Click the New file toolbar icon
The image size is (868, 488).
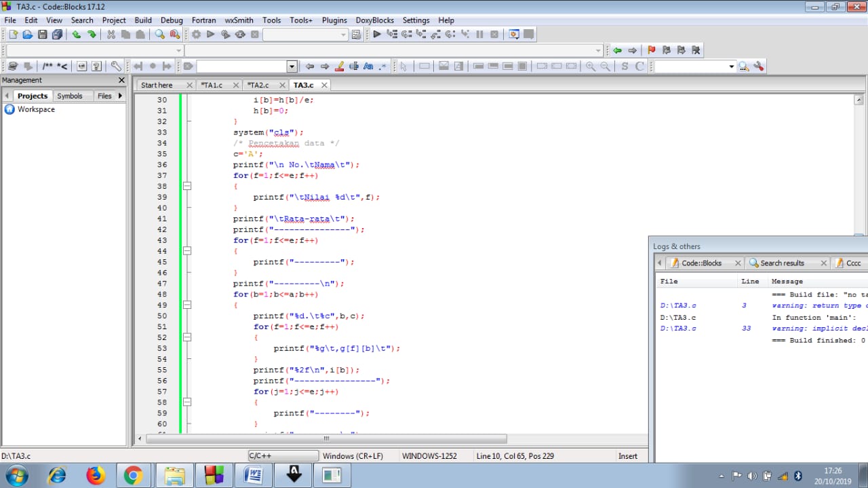pyautogui.click(x=13, y=35)
